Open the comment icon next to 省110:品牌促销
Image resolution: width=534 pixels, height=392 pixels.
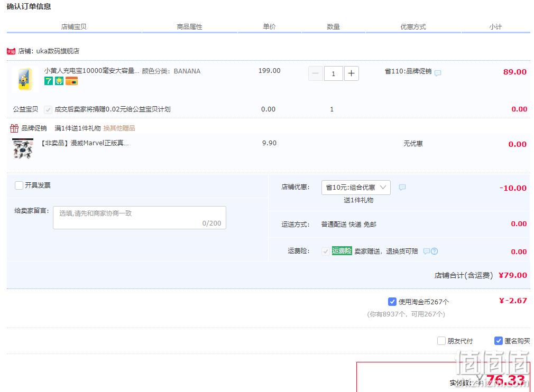click(438, 72)
